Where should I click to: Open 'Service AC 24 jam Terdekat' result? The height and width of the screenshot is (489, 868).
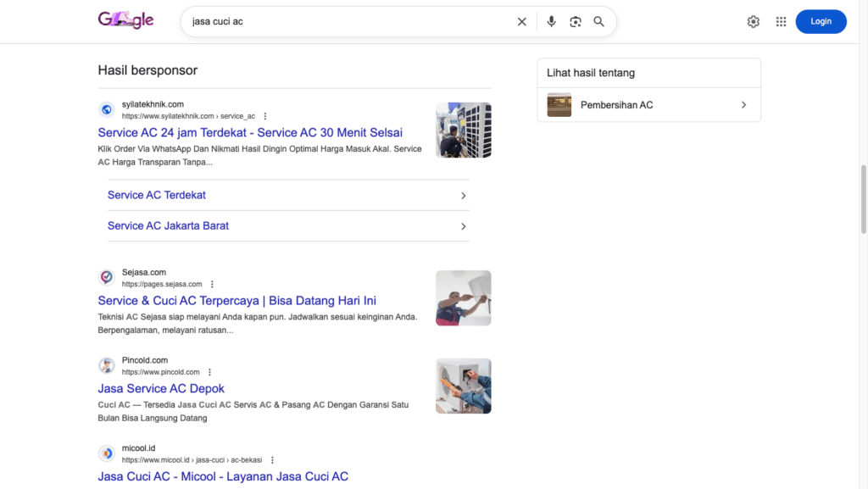point(250,133)
